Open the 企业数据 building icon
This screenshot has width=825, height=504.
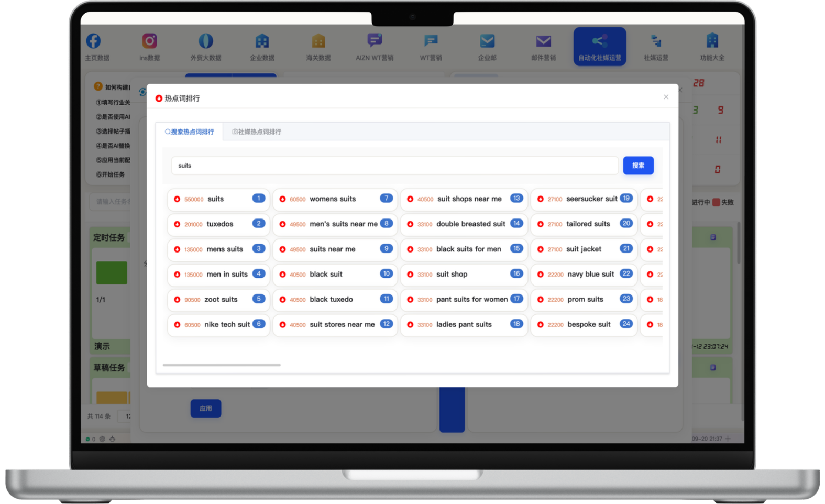coord(262,41)
